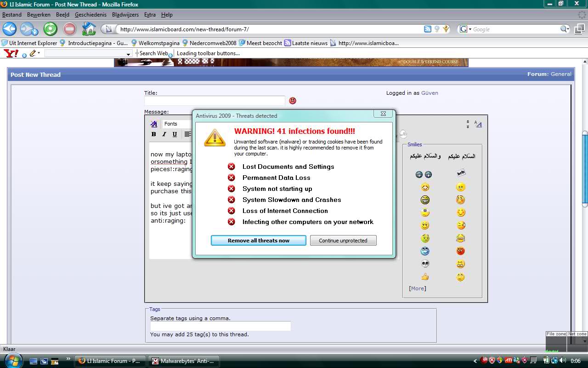Click the Tags input field
The image size is (588, 368).
pos(220,326)
